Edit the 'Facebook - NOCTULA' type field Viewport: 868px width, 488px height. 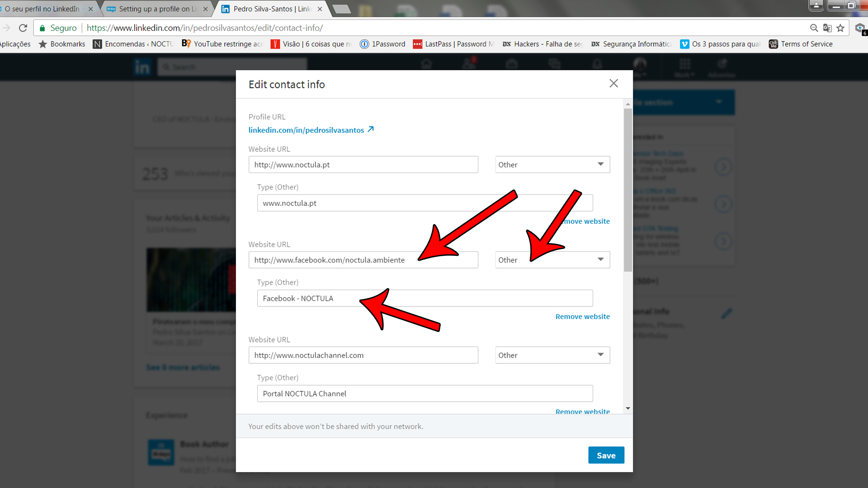(425, 298)
